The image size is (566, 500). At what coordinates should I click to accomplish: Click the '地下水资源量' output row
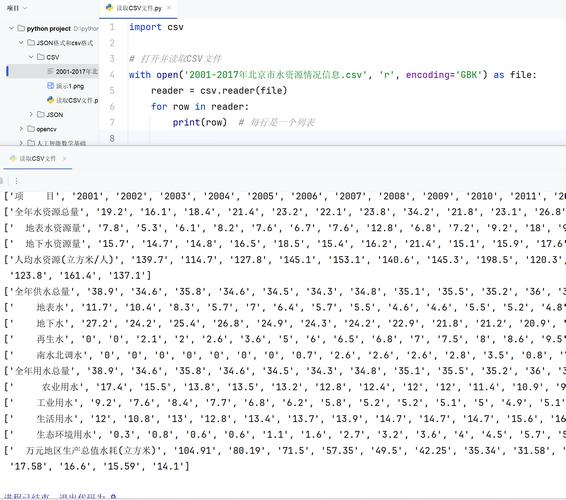coord(284,244)
